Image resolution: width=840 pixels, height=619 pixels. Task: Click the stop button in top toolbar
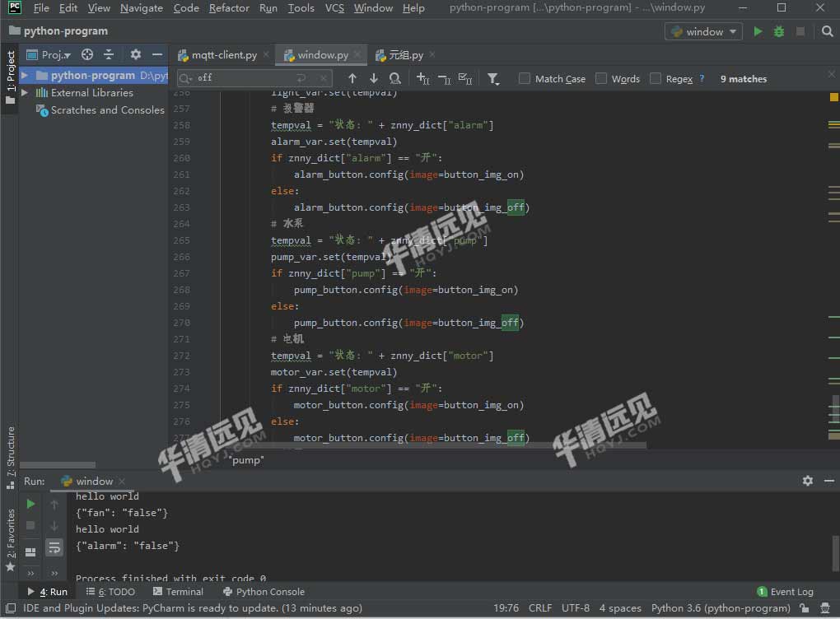tap(800, 31)
